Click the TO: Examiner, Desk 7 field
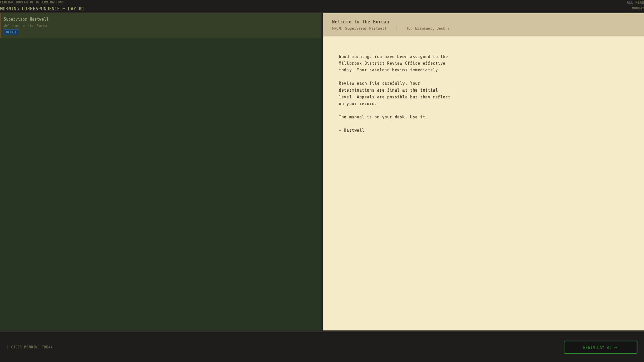644x362 pixels. [428, 28]
